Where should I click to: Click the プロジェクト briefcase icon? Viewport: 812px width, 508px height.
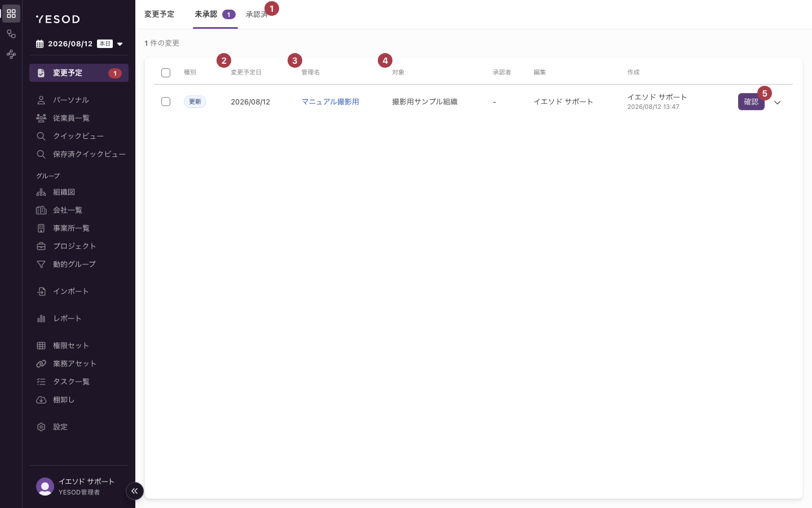[x=41, y=246]
